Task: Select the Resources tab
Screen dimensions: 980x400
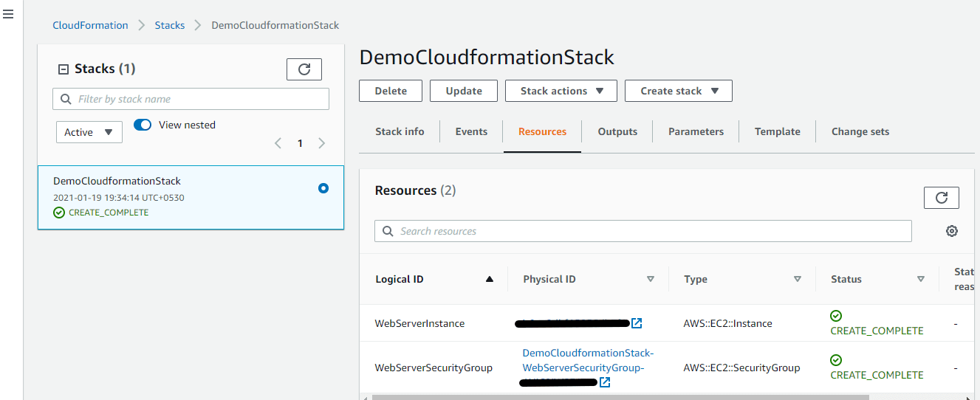Action: coord(542,131)
